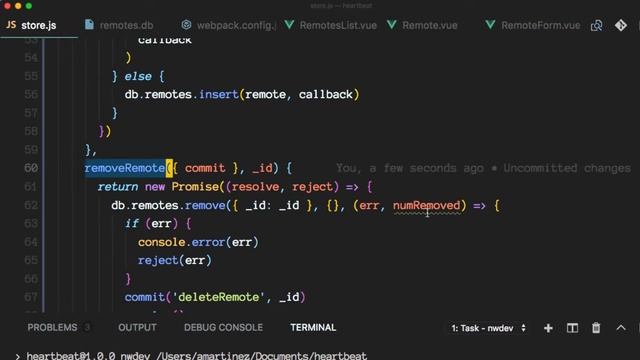
Task: Click the Vue icon on RemoteForm.vue tab
Action: pos(490,25)
